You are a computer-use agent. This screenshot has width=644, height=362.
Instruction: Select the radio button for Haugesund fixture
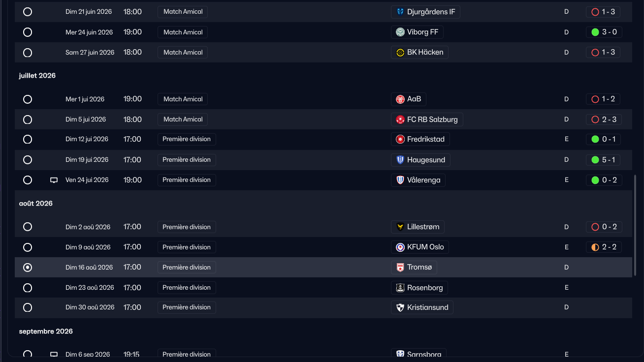28,160
